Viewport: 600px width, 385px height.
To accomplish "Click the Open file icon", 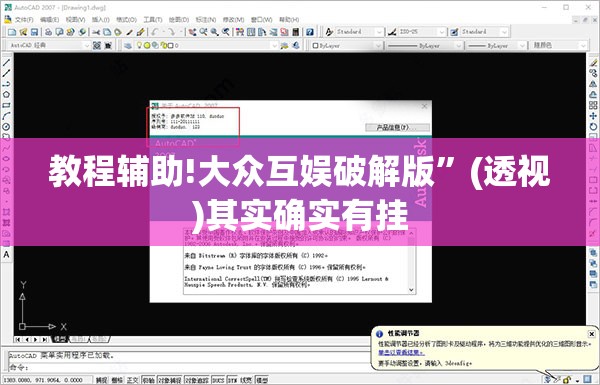I will 23,32.
